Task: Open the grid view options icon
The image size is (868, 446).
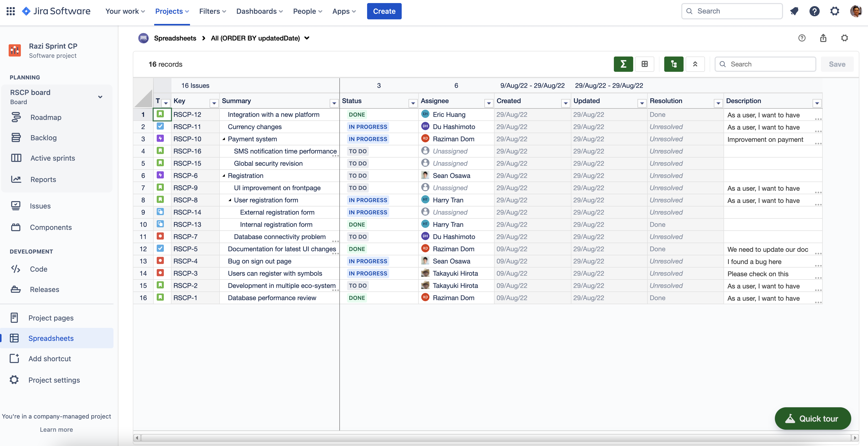Action: pos(645,64)
